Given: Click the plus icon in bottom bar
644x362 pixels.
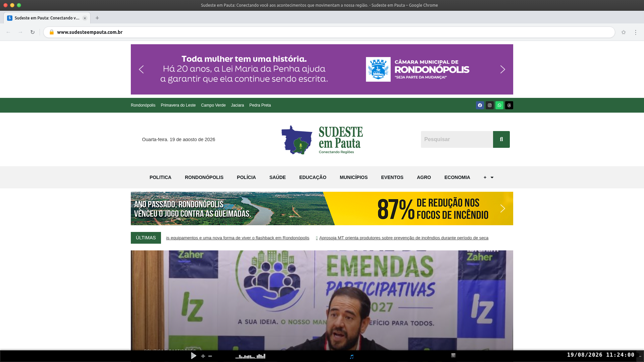Looking at the screenshot, I should [203, 356].
